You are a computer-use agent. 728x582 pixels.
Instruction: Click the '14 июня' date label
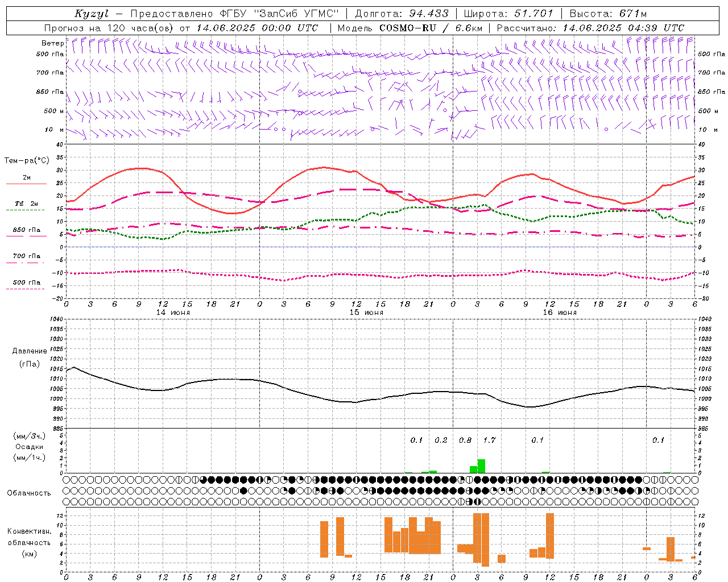[x=172, y=313]
